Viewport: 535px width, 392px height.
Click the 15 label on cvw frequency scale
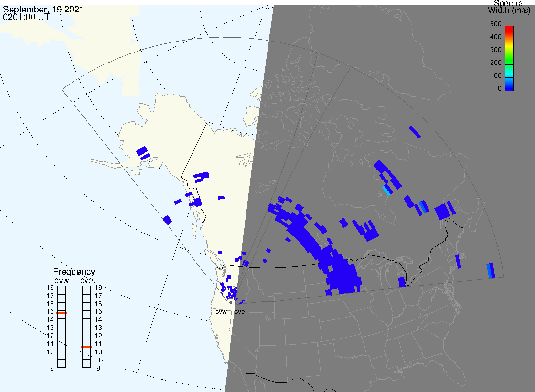(x=50, y=312)
